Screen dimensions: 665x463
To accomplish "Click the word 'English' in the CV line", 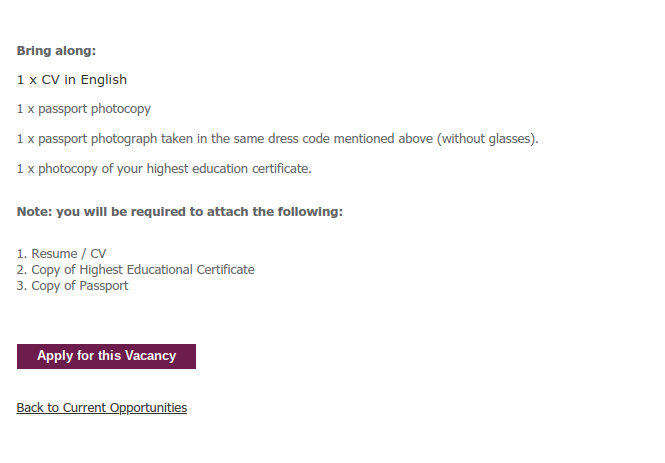I will [x=104, y=80].
